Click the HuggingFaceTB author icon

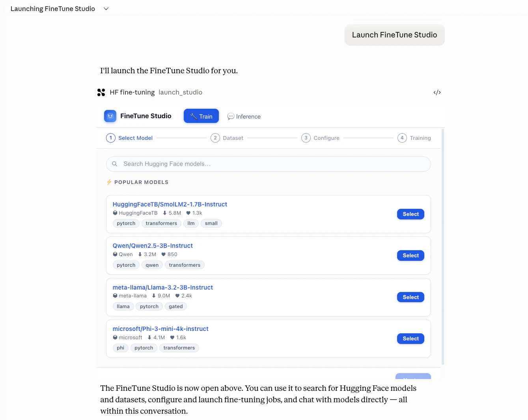(x=115, y=213)
